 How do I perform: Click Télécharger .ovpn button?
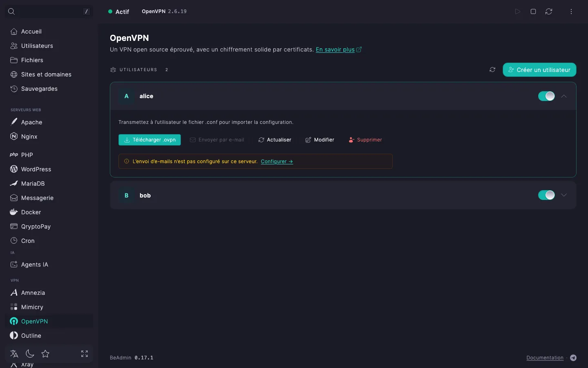149,140
